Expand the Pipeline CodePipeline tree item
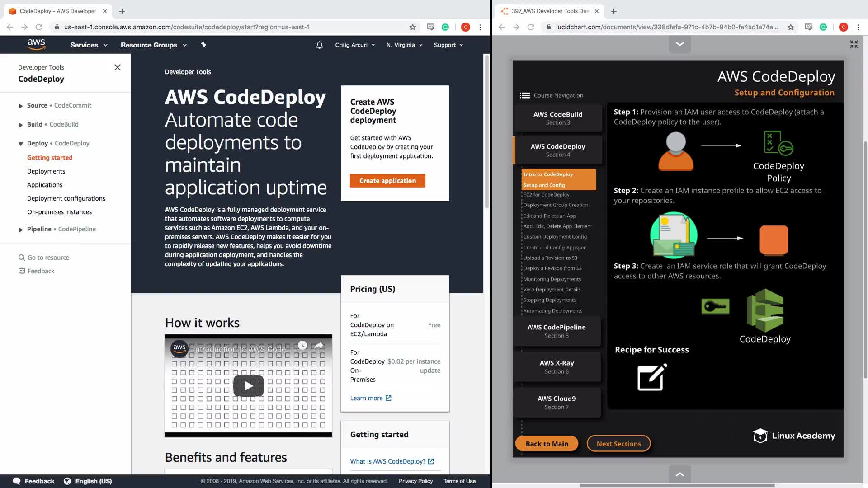This screenshot has width=868, height=488. [x=21, y=230]
